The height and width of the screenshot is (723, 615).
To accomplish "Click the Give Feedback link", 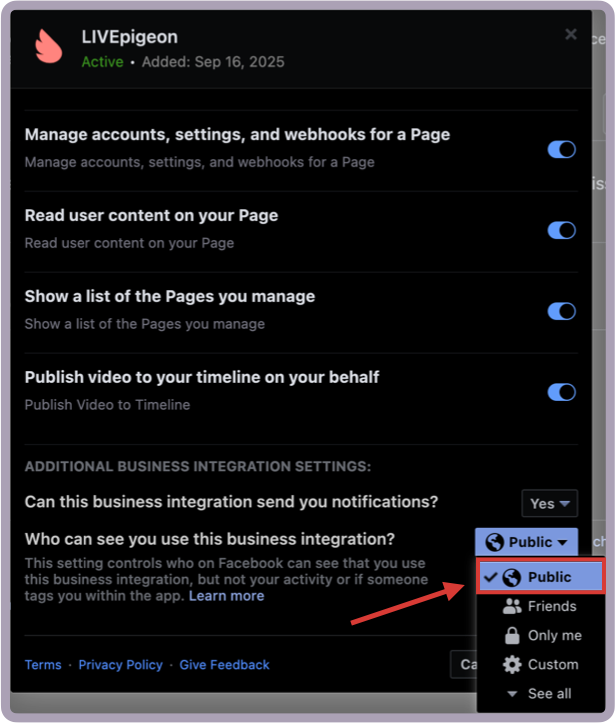I will pyautogui.click(x=225, y=664).
